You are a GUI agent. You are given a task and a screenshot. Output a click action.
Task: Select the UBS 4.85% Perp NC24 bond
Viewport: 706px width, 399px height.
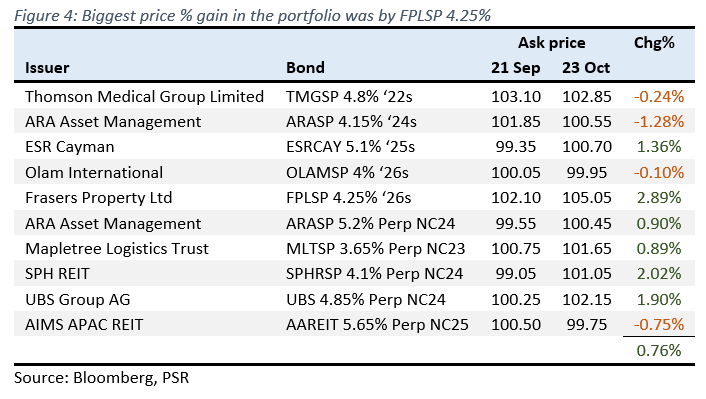click(366, 299)
